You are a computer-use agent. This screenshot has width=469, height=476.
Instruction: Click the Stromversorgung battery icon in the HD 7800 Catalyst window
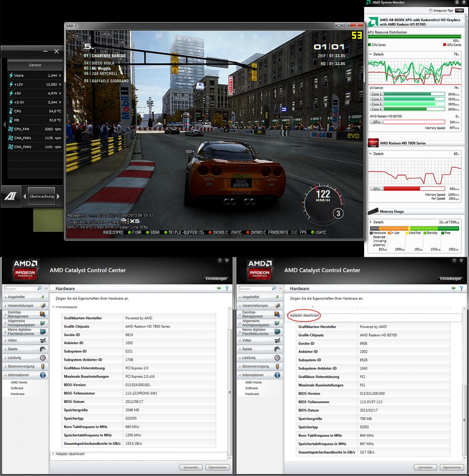[x=43, y=366]
